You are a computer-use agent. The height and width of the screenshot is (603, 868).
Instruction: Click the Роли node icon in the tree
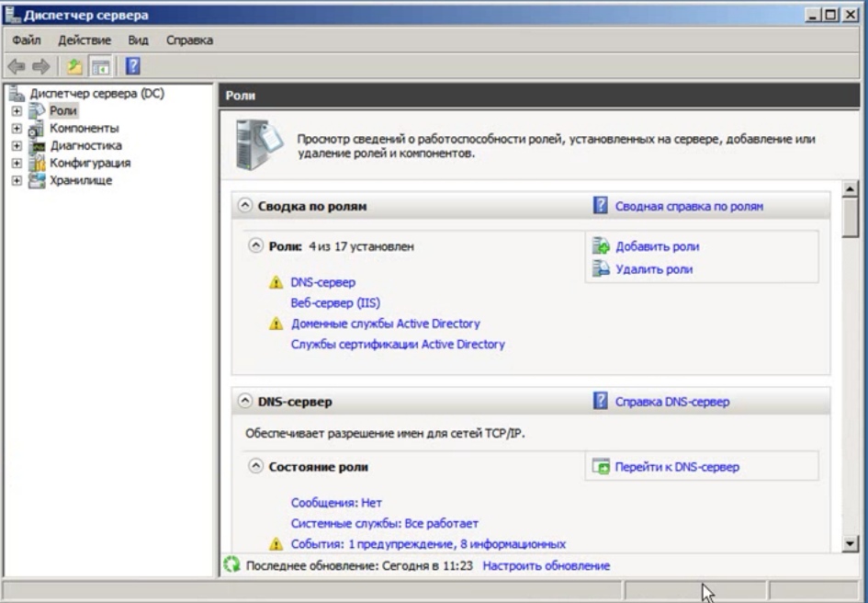click(37, 111)
